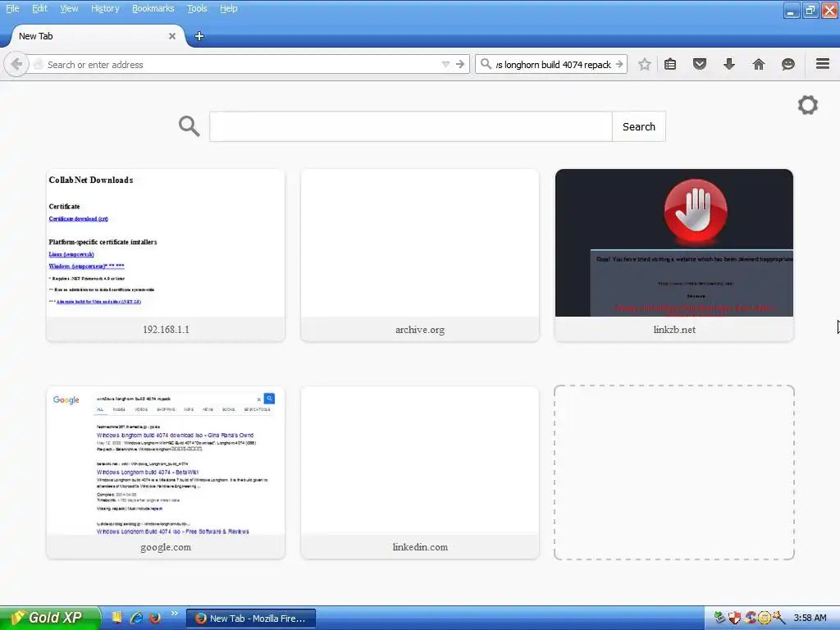The image size is (840, 630).
Task: Open new tab page settings gear
Action: pos(808,105)
